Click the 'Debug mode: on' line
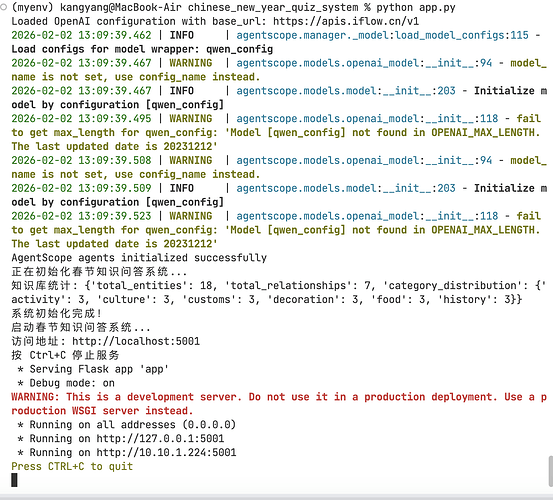Image resolution: width=553 pixels, height=500 pixels. coord(66,383)
